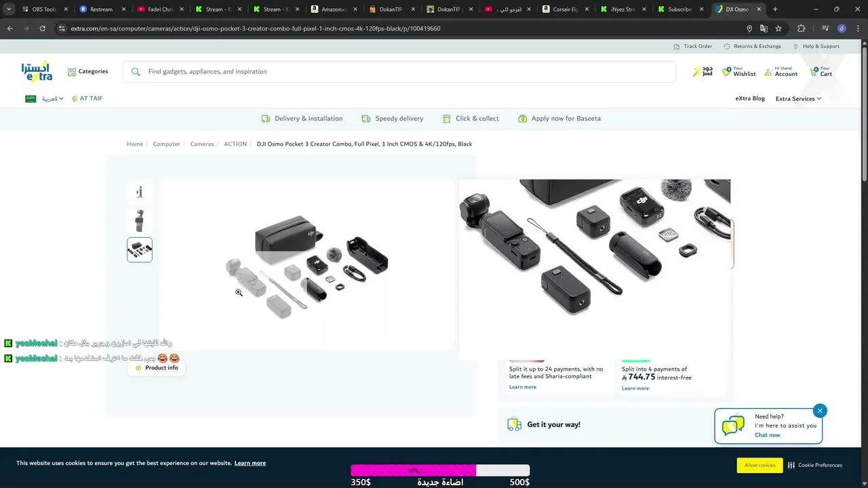The height and width of the screenshot is (488, 868).
Task: Select Click & collect option
Action: click(x=470, y=119)
